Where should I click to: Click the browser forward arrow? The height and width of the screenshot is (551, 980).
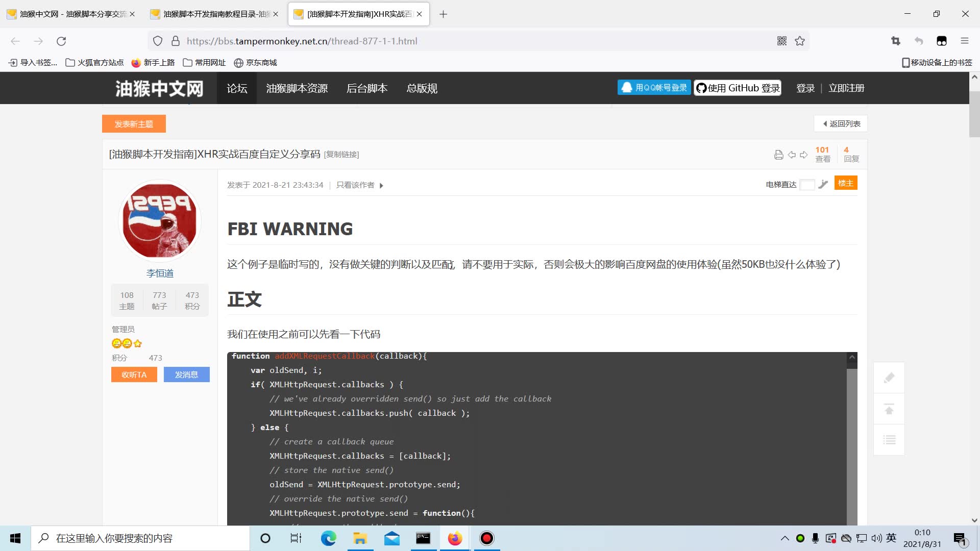pos(38,41)
